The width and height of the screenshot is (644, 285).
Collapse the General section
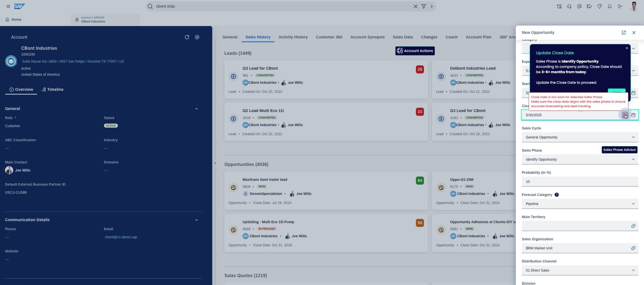196,109
